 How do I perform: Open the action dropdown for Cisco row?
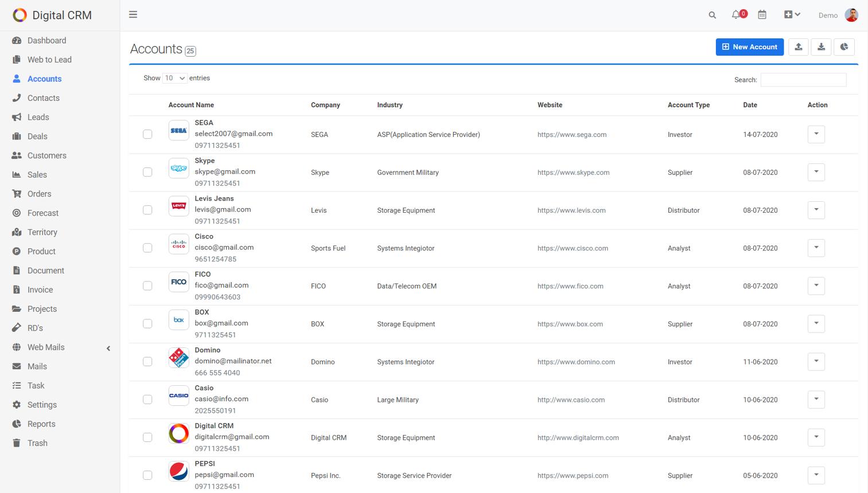[816, 248]
